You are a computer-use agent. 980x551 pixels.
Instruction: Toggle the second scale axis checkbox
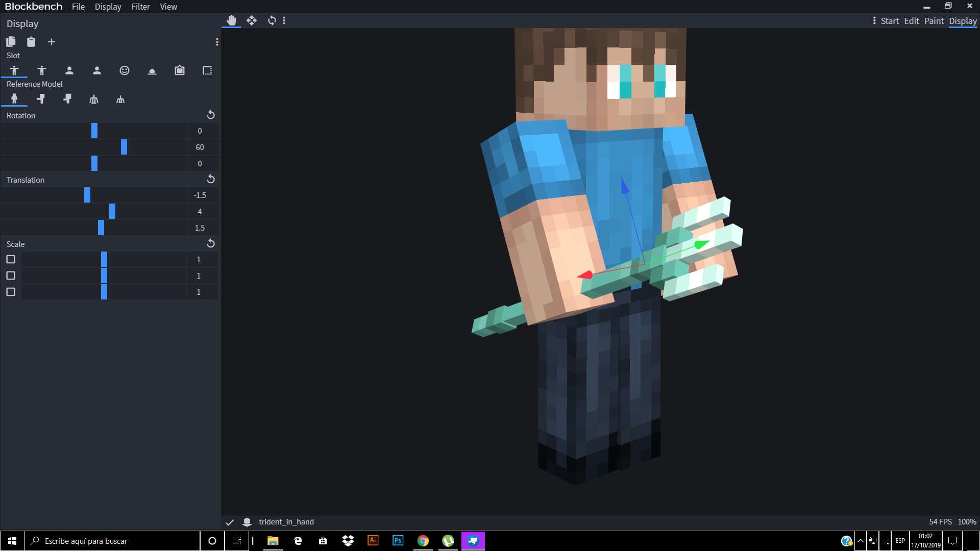click(11, 275)
